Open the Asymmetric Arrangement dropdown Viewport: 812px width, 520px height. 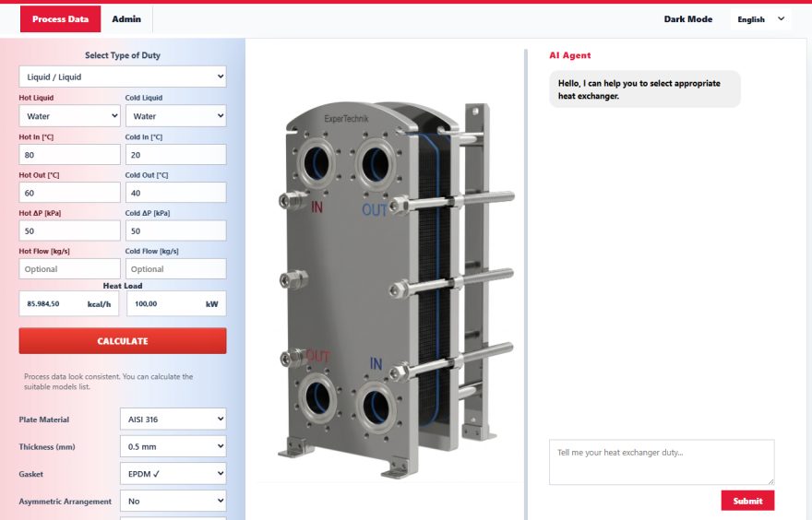173,501
